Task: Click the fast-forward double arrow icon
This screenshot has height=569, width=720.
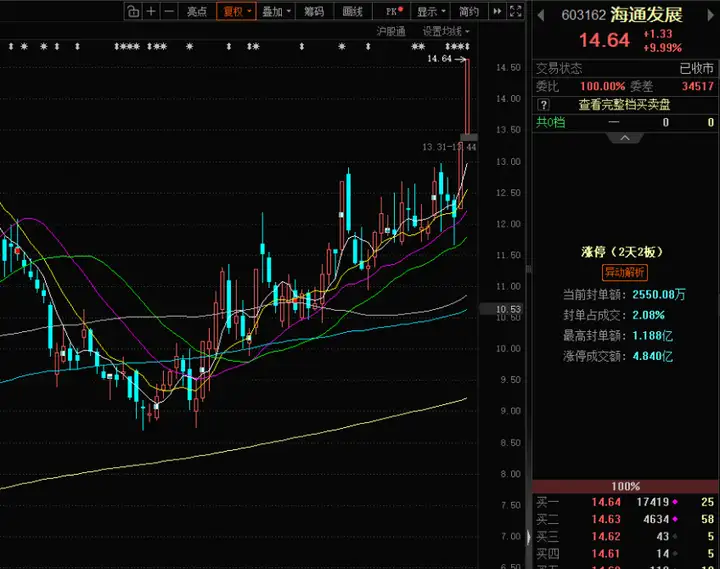Action: pos(497,11)
